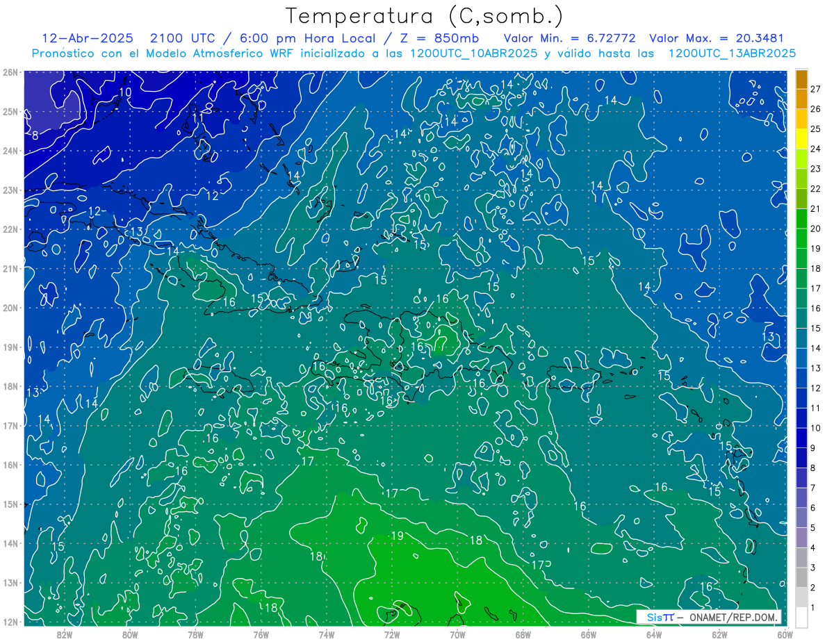Click the grey swatch between 2 and 3
834x644 pixels.
[x=801, y=577]
